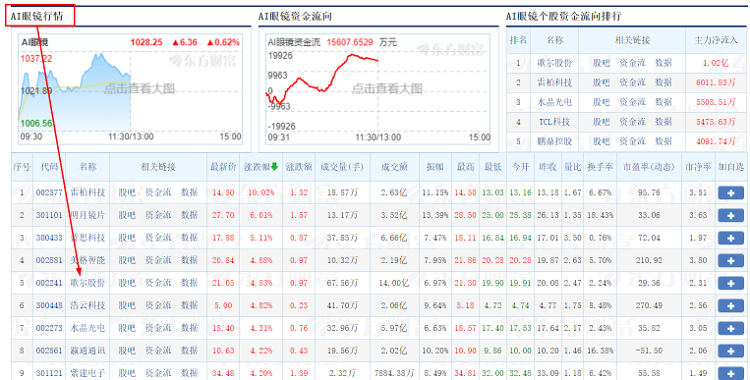Add 浩云科技 300448 to watchlist with plus button

pos(730,306)
